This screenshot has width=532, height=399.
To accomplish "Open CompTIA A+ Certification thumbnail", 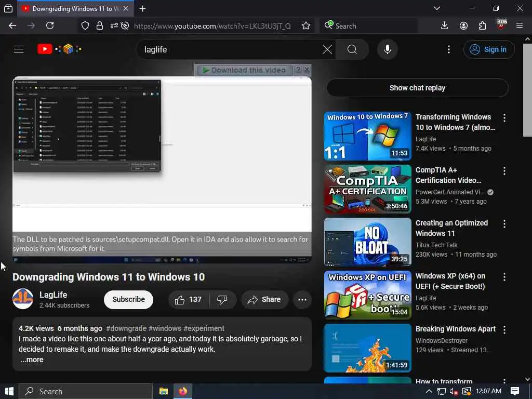I will [368, 189].
